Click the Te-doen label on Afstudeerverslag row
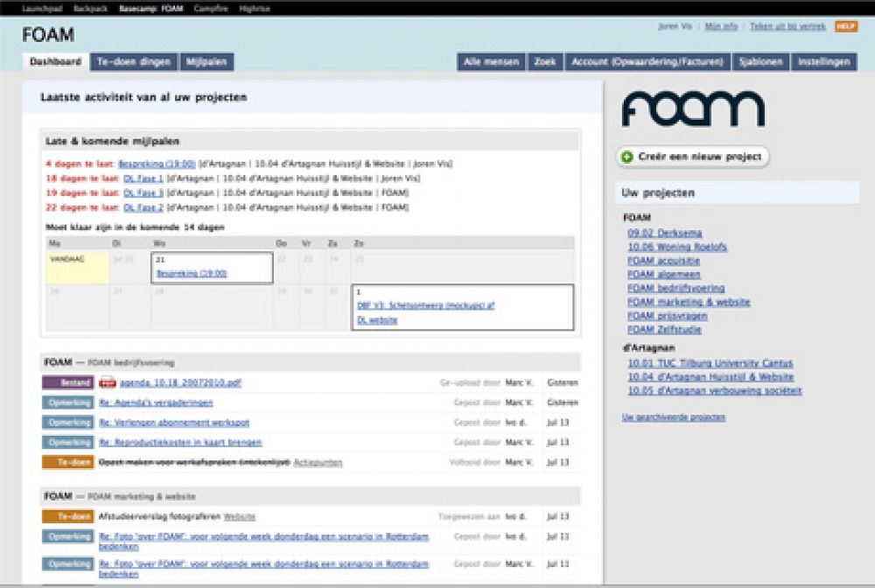 (x=67, y=516)
